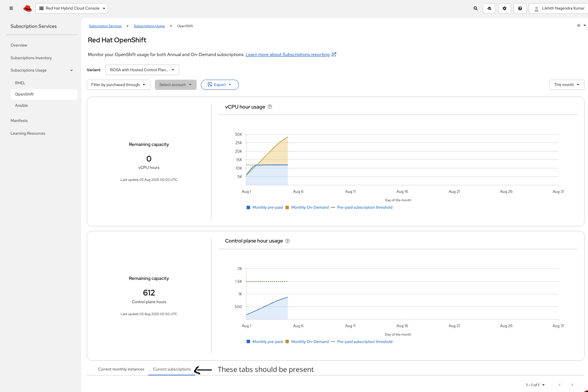Toggle Pre-paid subscription threshold in vCPU legend

coord(362,207)
